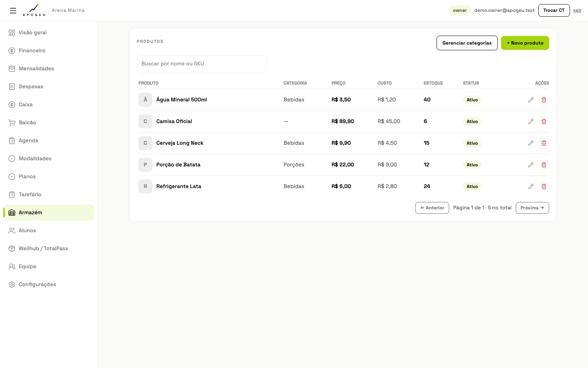Edit Camisa Oficial with pencil icon

(x=531, y=121)
